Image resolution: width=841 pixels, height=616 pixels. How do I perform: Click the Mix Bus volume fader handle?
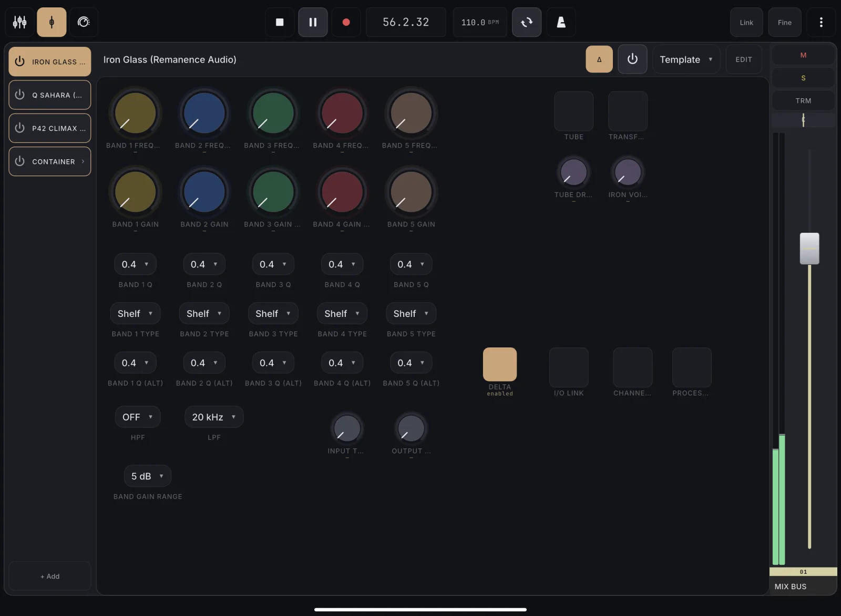[x=809, y=249]
